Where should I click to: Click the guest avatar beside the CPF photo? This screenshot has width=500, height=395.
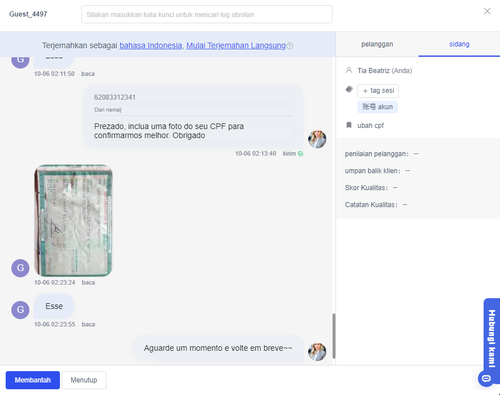click(x=20, y=268)
